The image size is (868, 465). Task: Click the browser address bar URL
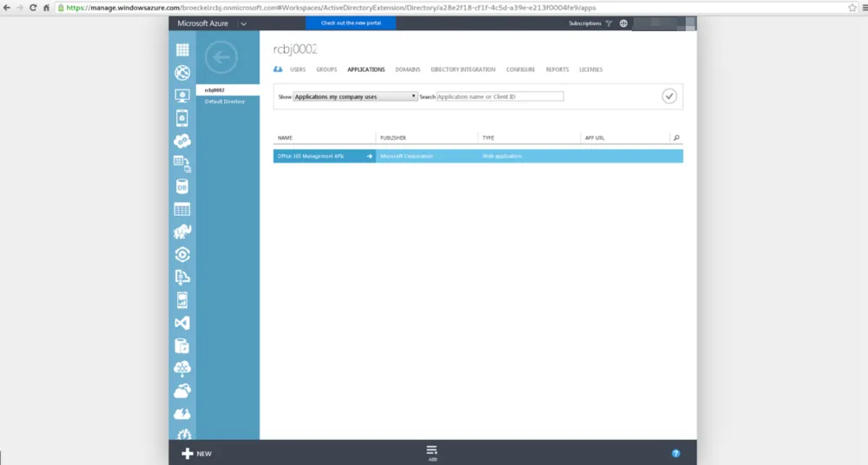tap(331, 8)
